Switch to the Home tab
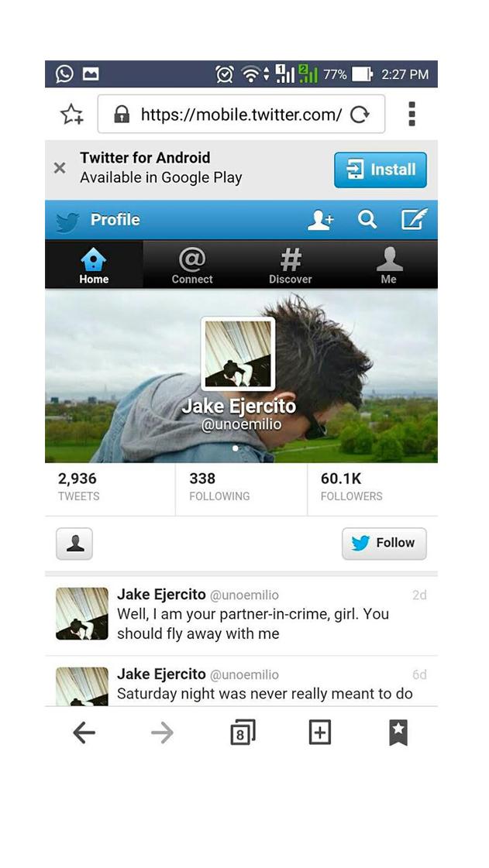489x868 pixels. 94,265
